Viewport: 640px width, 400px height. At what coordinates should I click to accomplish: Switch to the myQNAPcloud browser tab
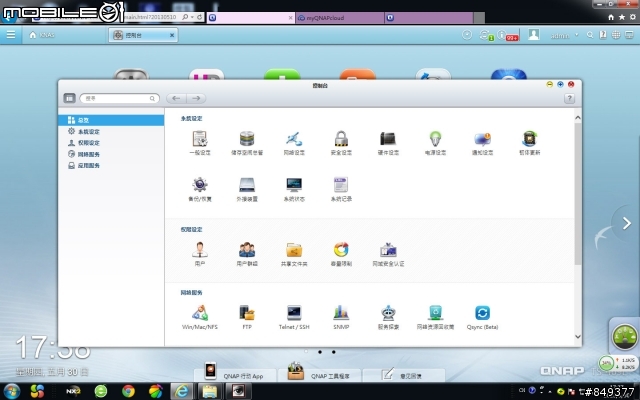340,18
